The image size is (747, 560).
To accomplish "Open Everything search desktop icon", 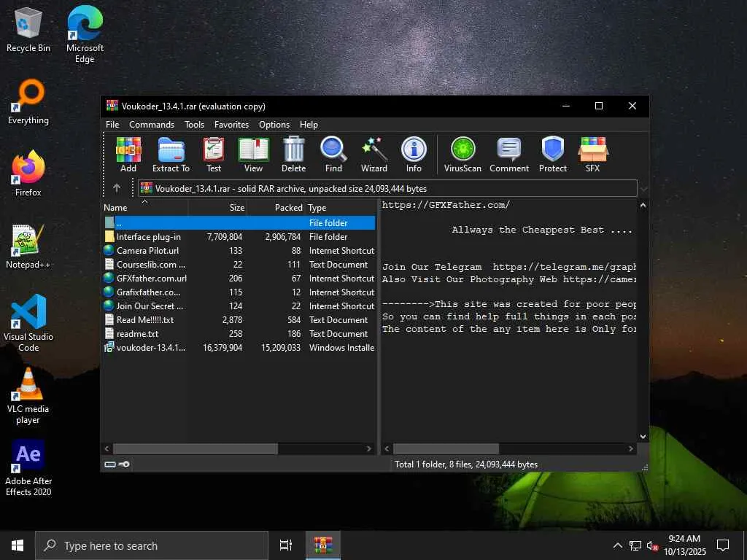I will tap(28, 102).
